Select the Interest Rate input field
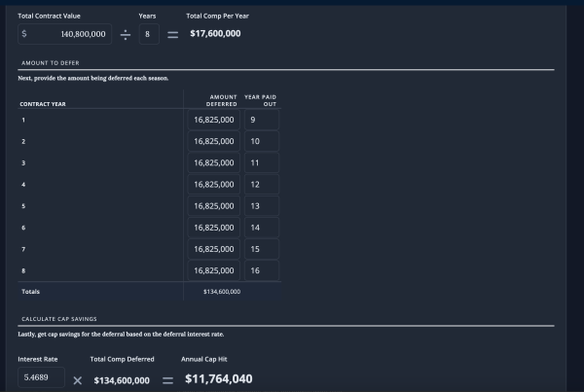Viewport: 584px width, 392px height. coord(41,379)
